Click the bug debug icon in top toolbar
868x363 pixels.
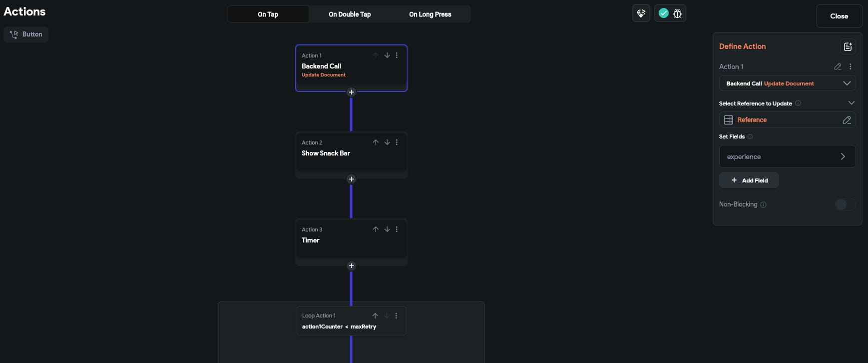pos(677,13)
